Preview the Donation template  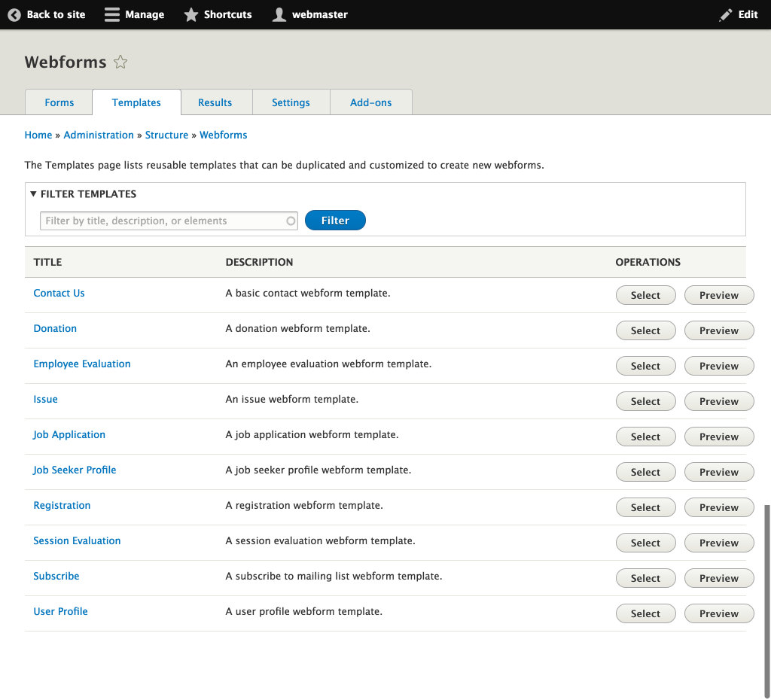(x=719, y=330)
